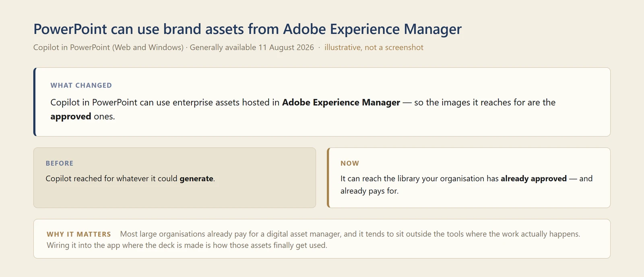
Task: Click the bold word 'approved' before 'ones.'
Action: pos(71,117)
